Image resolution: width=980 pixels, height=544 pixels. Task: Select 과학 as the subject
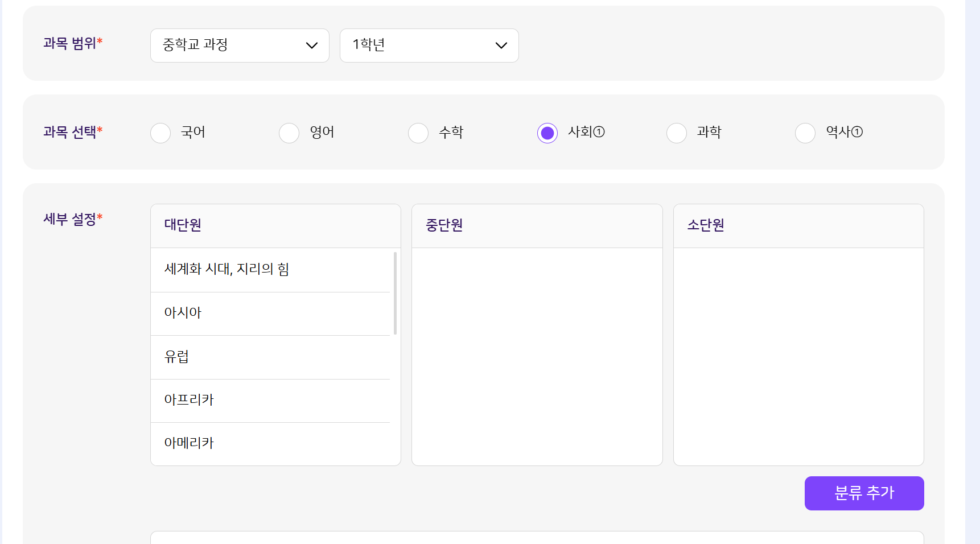pos(677,133)
